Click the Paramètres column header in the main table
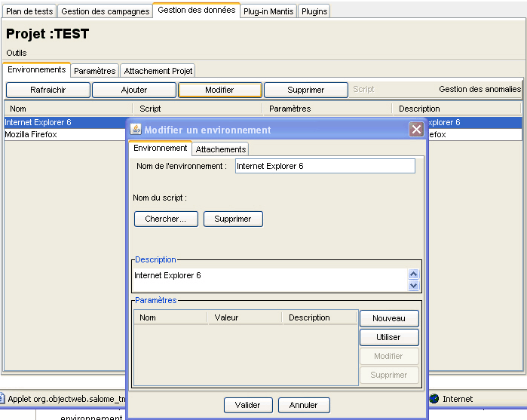Viewport: 527px width, 420px height. 328,109
